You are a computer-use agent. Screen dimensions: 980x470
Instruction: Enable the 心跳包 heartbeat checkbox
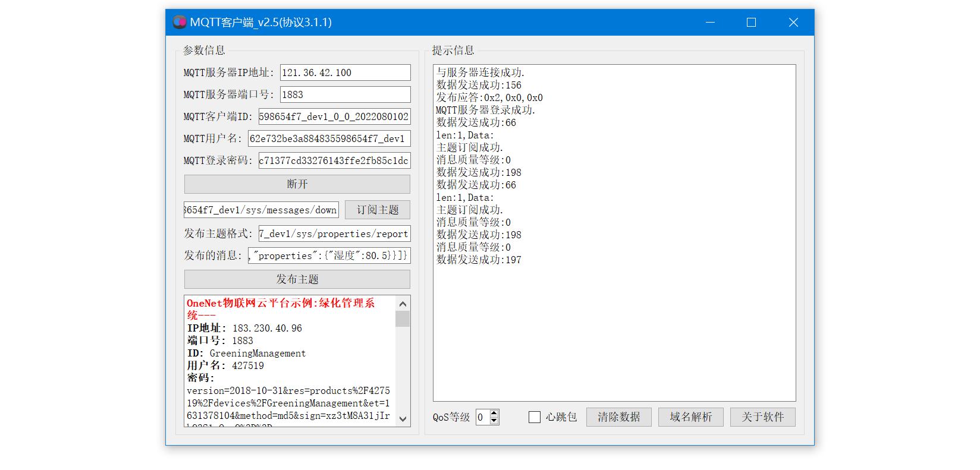tap(535, 417)
